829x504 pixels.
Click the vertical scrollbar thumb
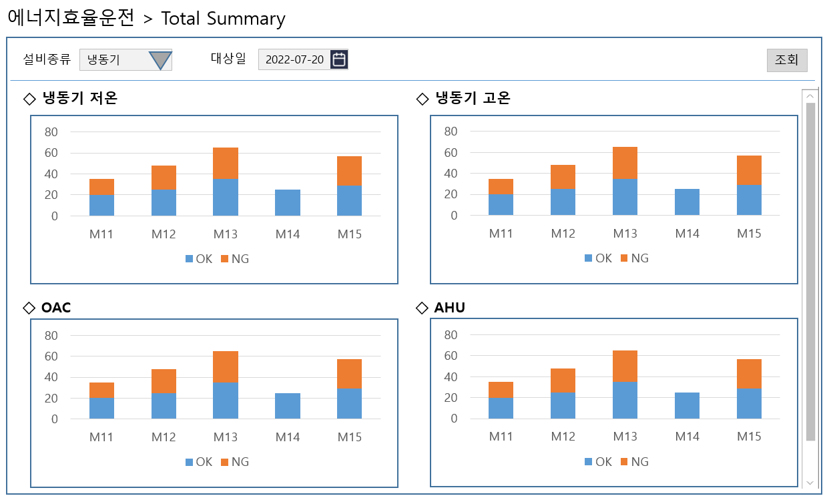click(x=810, y=272)
